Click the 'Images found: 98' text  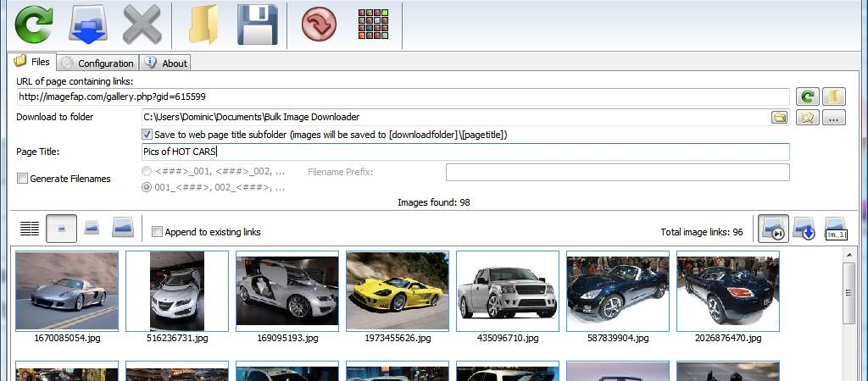(434, 202)
